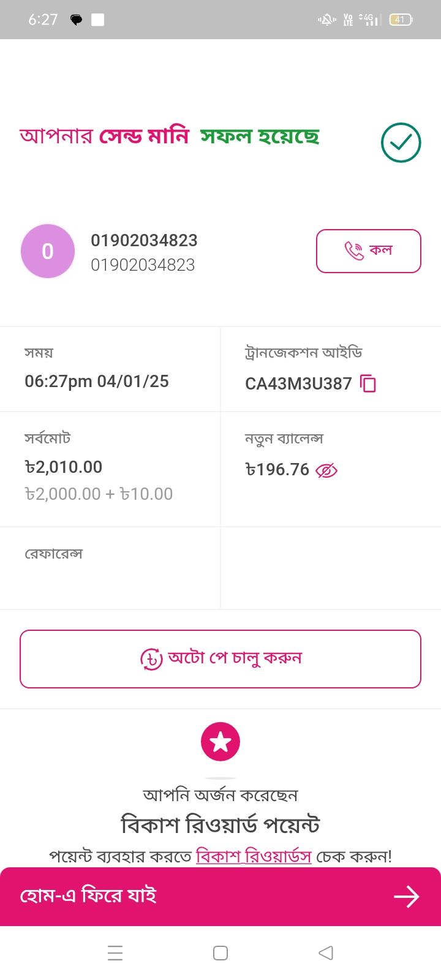Tap the auto pay taka cycle icon
441x980 pixels.
click(x=151, y=659)
